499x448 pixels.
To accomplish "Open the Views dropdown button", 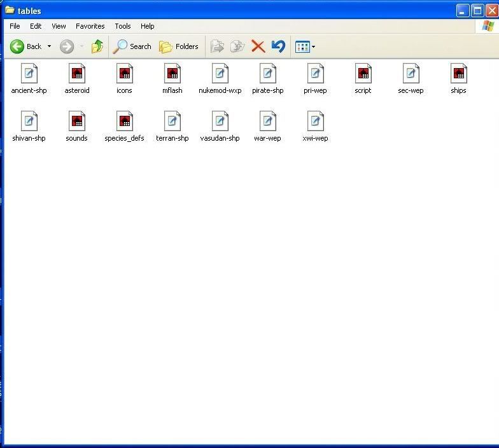I will (305, 47).
